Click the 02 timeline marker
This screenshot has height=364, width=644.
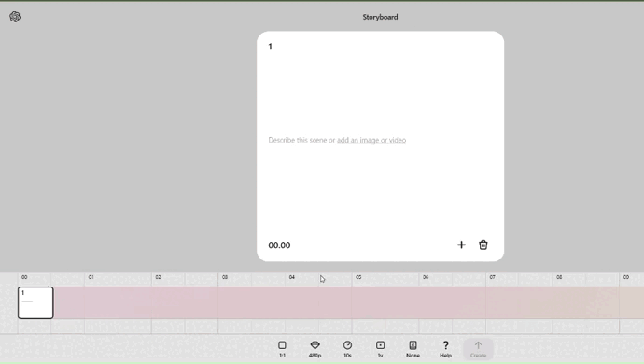[158, 277]
